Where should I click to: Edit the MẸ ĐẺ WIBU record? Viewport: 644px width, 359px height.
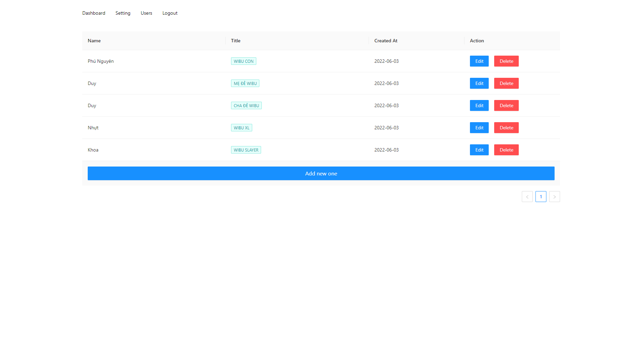click(x=479, y=83)
